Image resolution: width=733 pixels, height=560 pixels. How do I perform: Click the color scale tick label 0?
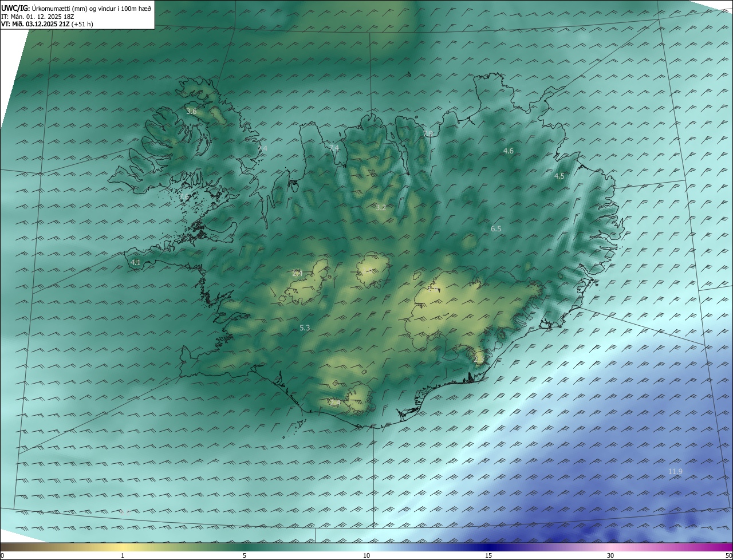[2, 555]
